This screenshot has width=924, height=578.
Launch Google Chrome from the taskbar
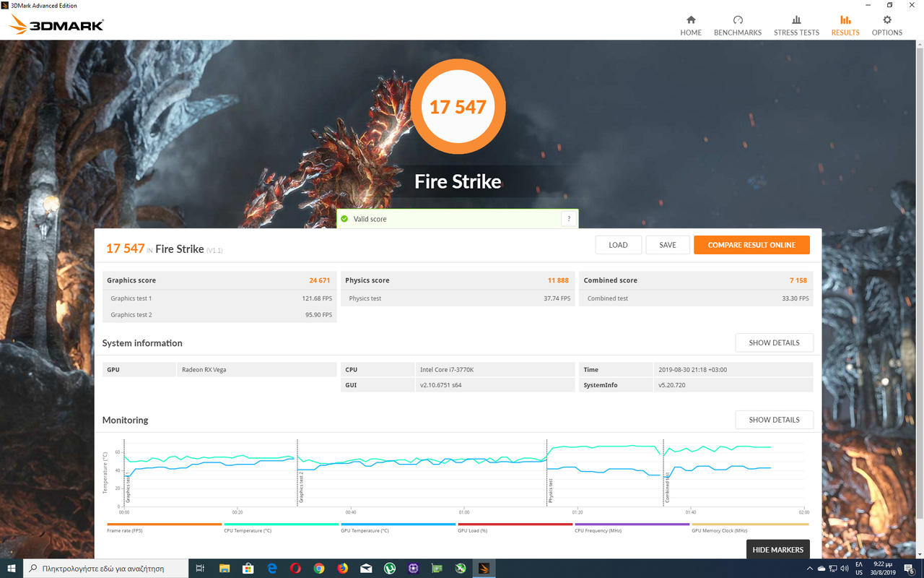click(319, 569)
